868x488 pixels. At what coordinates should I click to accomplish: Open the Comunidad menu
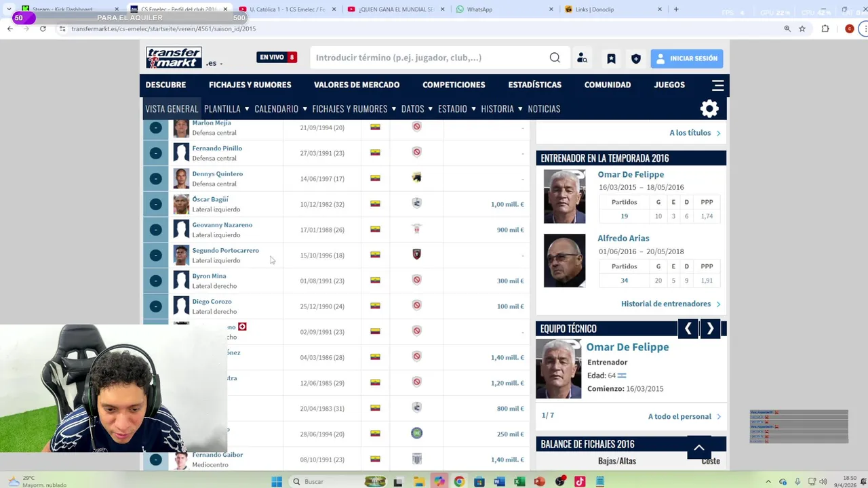click(x=608, y=85)
